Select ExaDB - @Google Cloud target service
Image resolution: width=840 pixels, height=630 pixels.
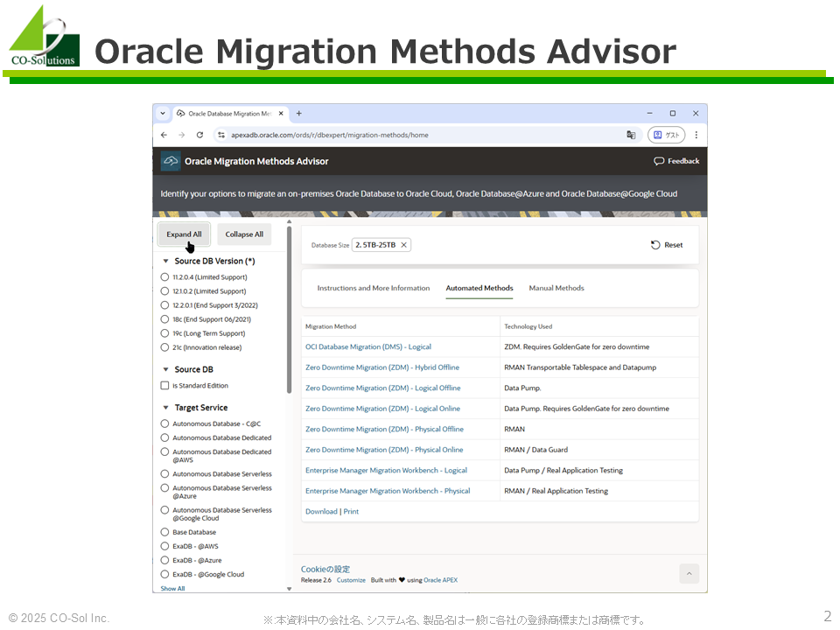pyautogui.click(x=165, y=574)
